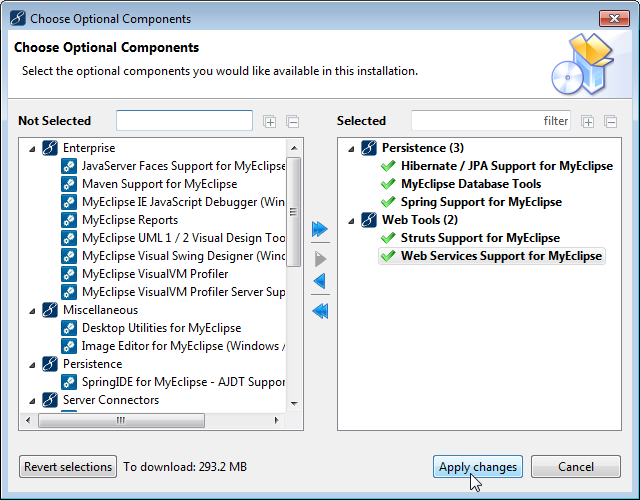Click the Revert selections button
This screenshot has height=500, width=640.
(x=68, y=467)
